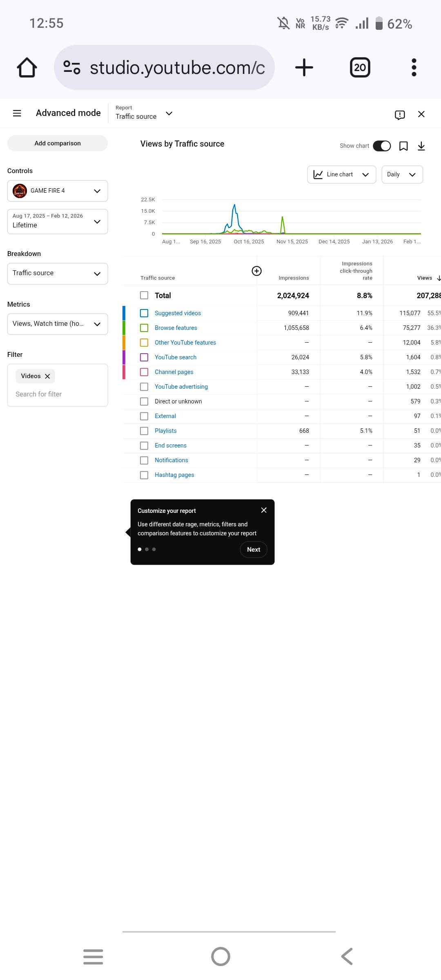This screenshot has width=441, height=980.
Task: Toggle the Browse features checkbox
Action: (x=144, y=328)
